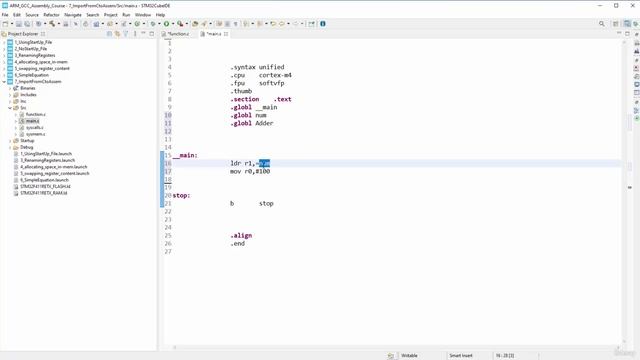Screen dimensions: 640x360
Task: Open the Edit menu
Action: 17,15
